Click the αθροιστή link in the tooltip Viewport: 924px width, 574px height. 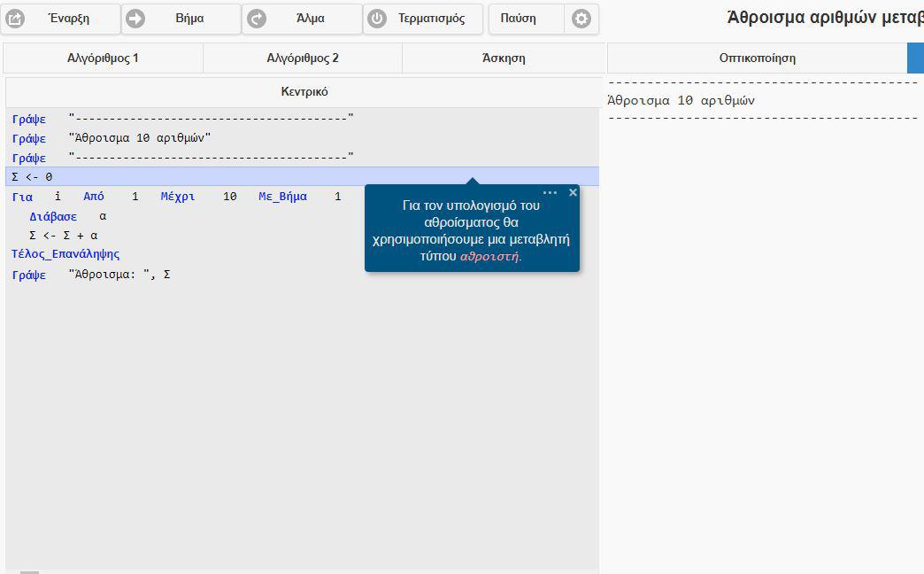coord(489,256)
